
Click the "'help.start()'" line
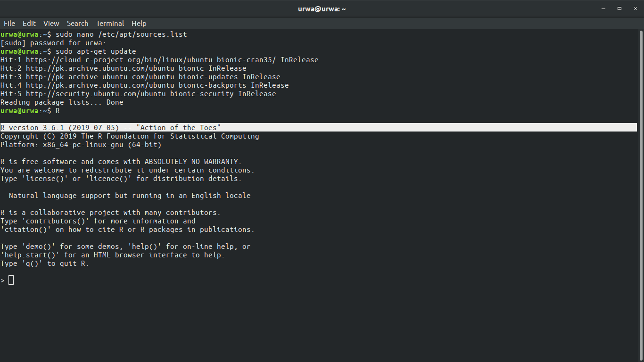pyautogui.click(x=113, y=255)
